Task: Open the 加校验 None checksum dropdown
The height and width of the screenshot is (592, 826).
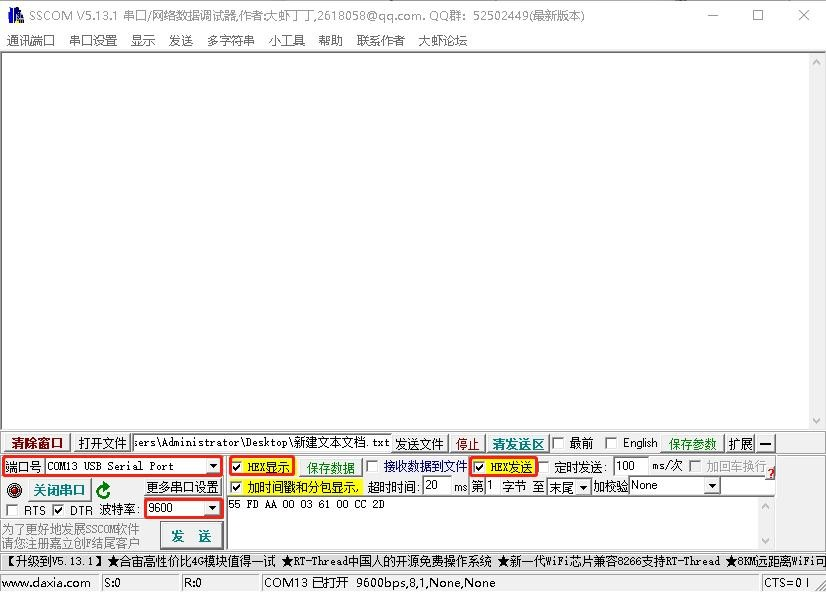Action: pyautogui.click(x=712, y=486)
